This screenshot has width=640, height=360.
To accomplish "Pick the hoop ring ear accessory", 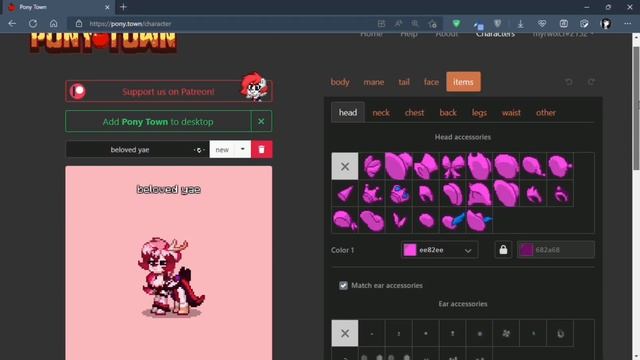I will 560,333.
